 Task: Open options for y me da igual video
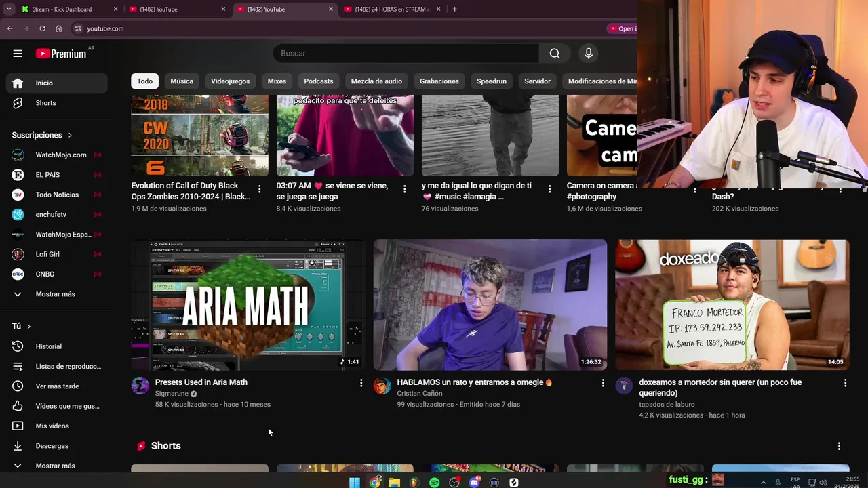coord(549,189)
